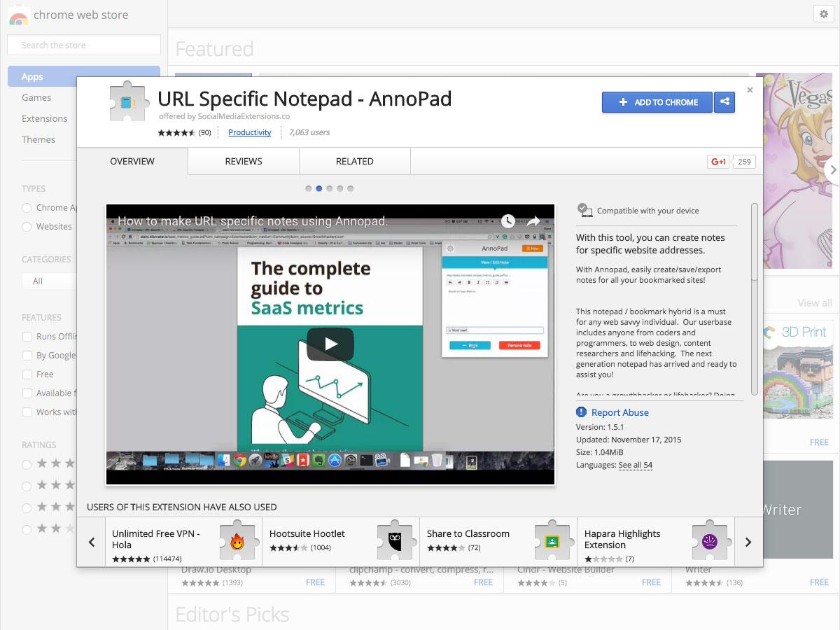Select the fifth screenshot carousel dot
840x630 pixels.
(351, 188)
